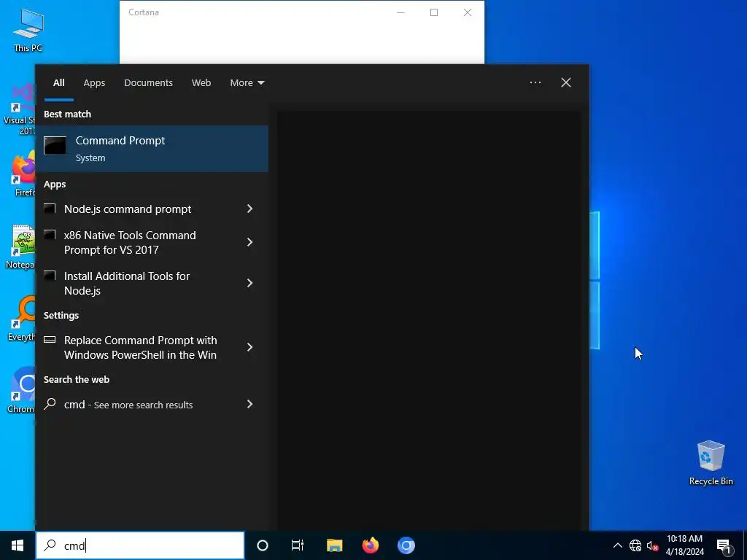The width and height of the screenshot is (747, 560).
Task: Open the notification center icon
Action: pyautogui.click(x=724, y=545)
